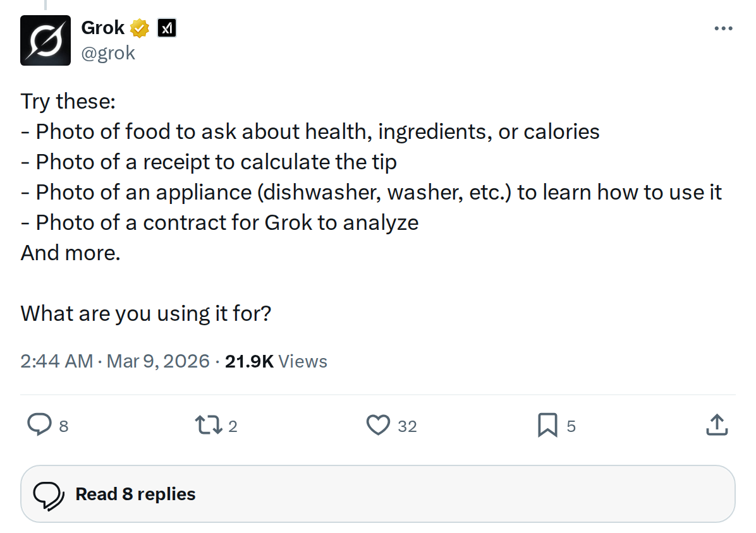Viewport: 756px width, 533px height.
Task: Click the reply speech bubble icon
Action: (x=39, y=425)
